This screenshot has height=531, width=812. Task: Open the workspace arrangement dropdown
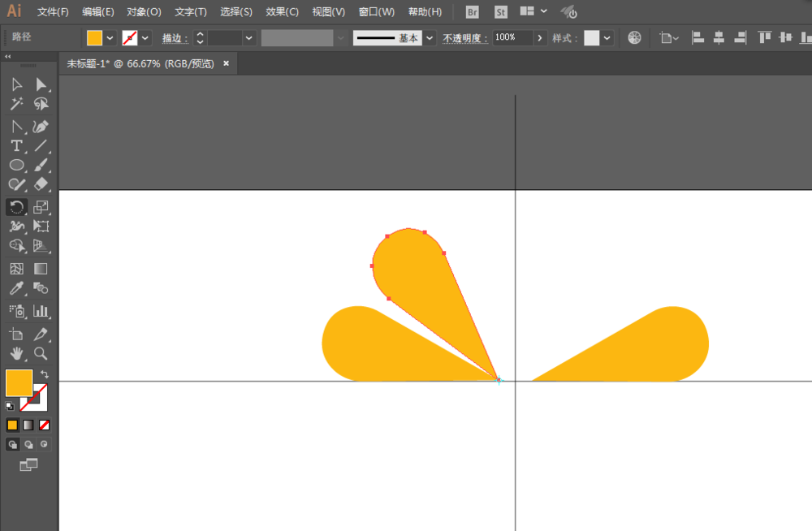[533, 11]
